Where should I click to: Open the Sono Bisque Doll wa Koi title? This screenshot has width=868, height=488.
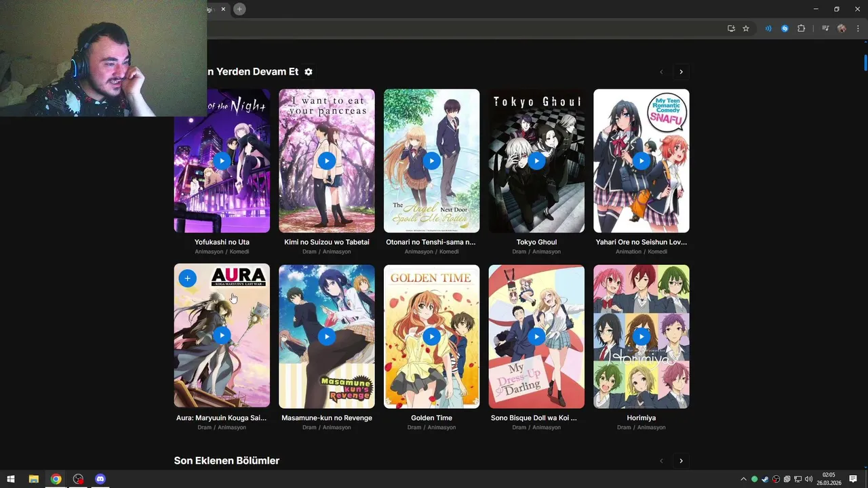point(534,418)
